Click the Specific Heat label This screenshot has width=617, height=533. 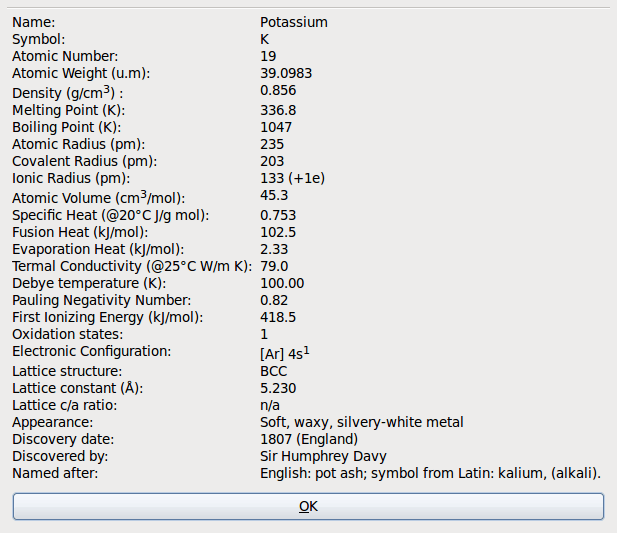pos(110,215)
